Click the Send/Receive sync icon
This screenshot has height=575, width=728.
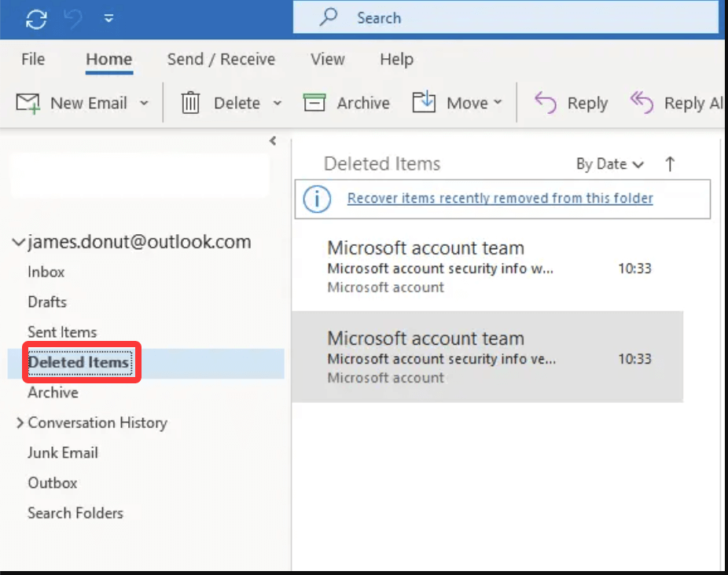[x=37, y=17]
